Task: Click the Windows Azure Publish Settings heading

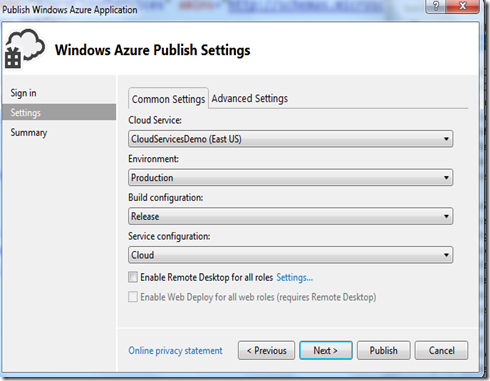Action: coord(153,50)
